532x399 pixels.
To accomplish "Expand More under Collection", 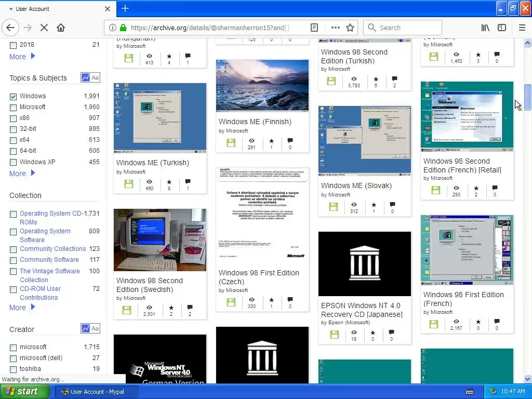I will point(22,308).
